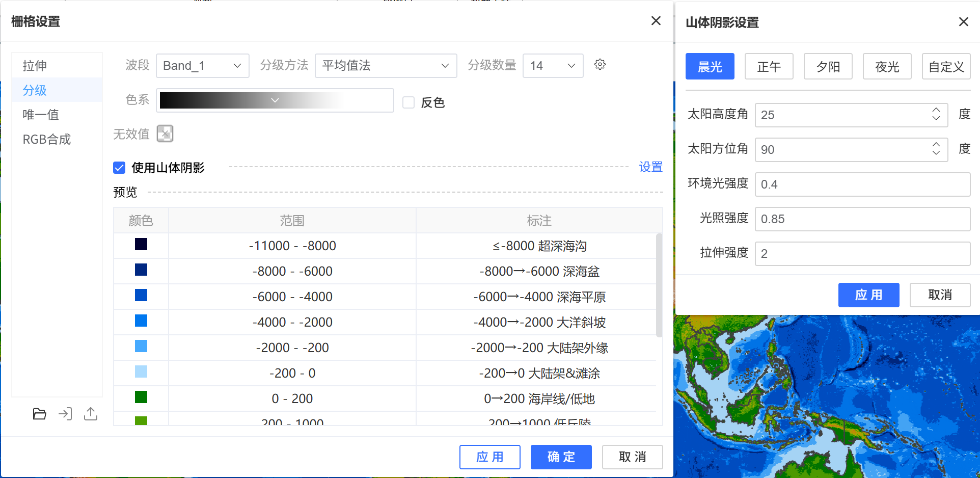Click the export upload icon in sidebar
This screenshot has width=980, height=478.
pyautogui.click(x=91, y=414)
